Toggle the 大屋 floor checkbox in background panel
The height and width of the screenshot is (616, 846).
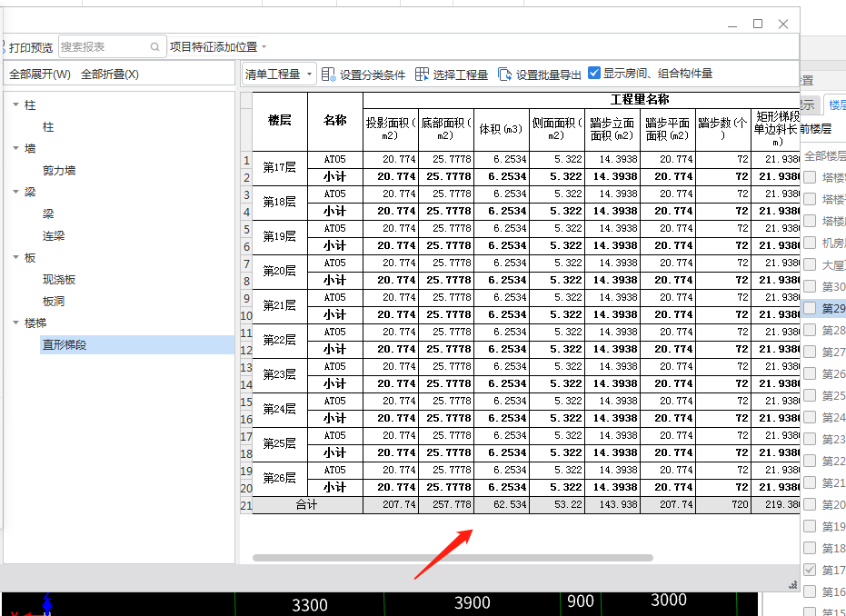tap(810, 264)
